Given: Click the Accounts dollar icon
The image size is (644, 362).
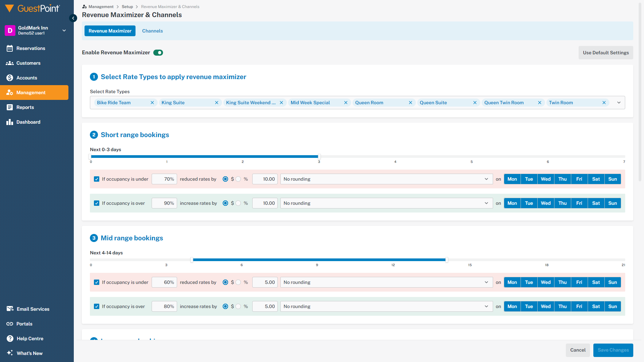Looking at the screenshot, I should 10,78.
